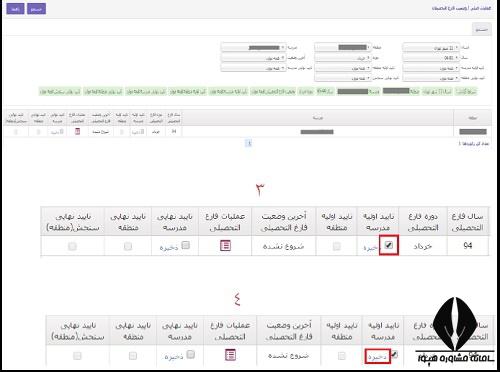This screenshot has height=372, width=500.
Task: Click the green 94-95 year filter tag
Action: point(325,91)
